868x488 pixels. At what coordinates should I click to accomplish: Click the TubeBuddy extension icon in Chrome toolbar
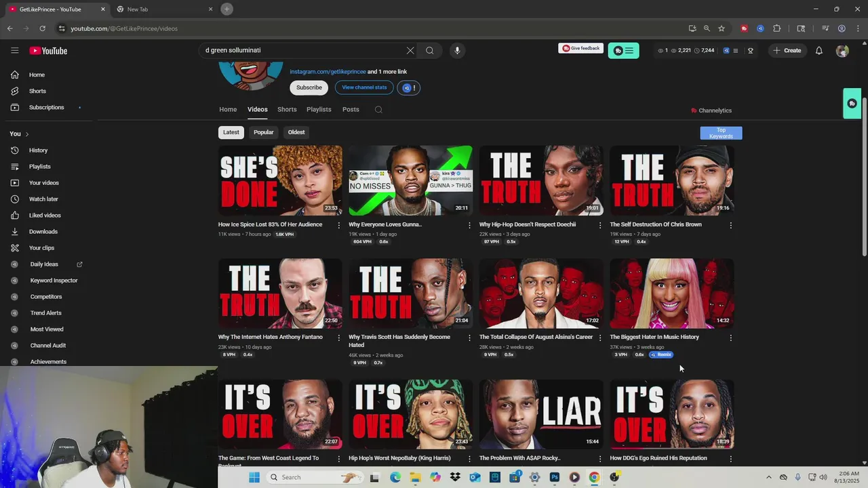point(744,28)
